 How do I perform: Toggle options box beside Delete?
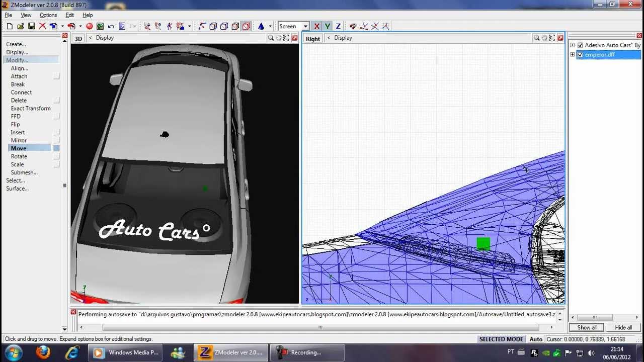[56, 101]
